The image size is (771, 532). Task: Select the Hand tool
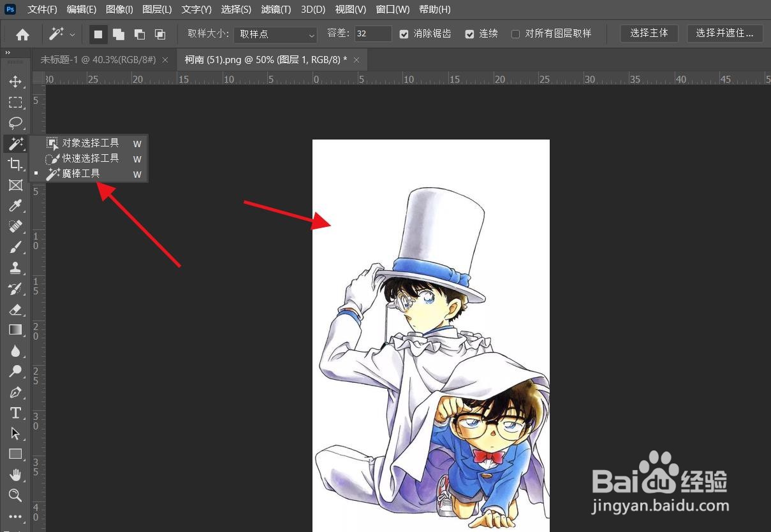coord(15,475)
